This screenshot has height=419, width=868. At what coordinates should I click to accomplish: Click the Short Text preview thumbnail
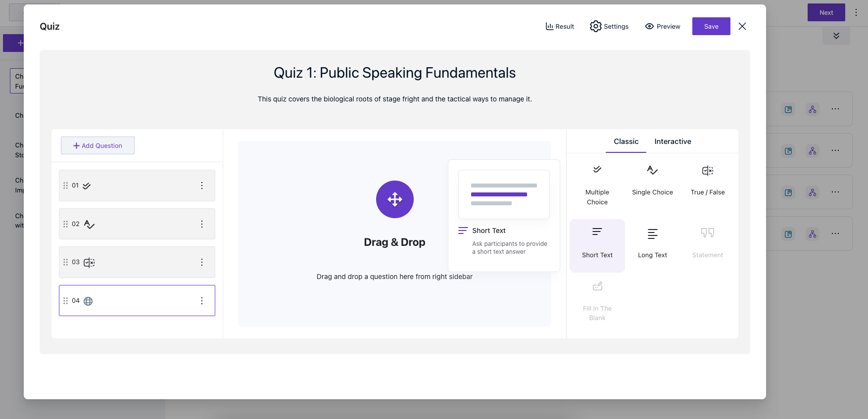[x=504, y=194]
